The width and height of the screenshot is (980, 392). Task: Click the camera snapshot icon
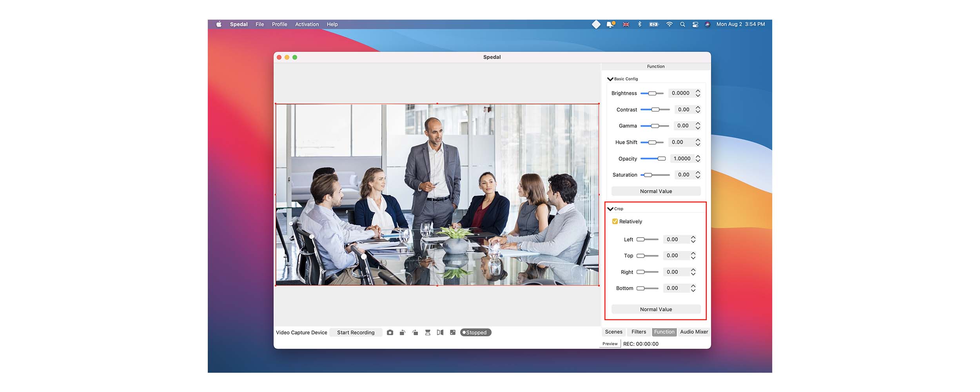click(x=390, y=332)
